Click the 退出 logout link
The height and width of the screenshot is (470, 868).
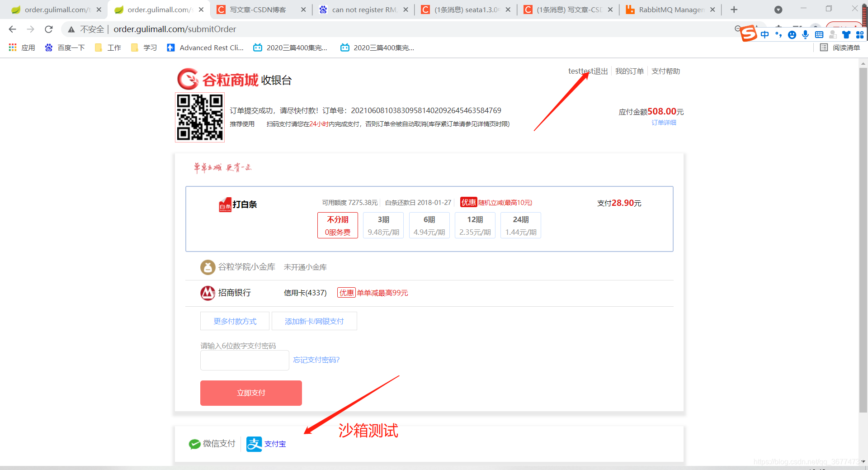tap(600, 71)
